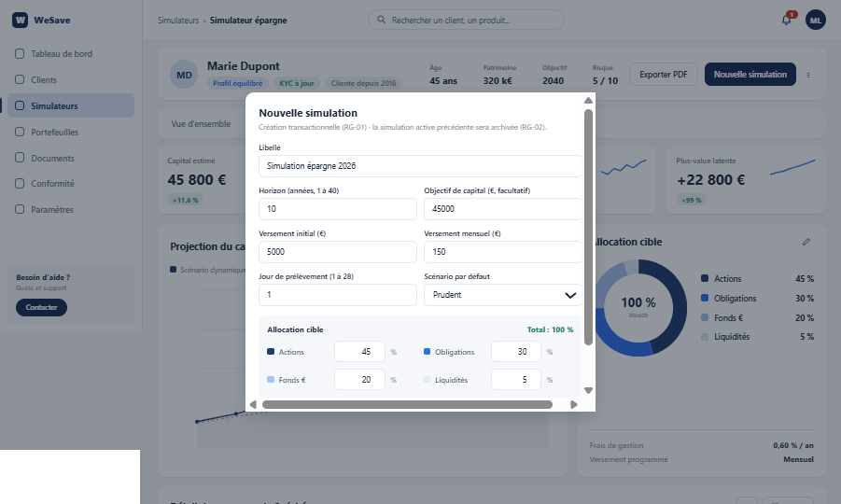Go to Clients menu item

pyautogui.click(x=71, y=79)
